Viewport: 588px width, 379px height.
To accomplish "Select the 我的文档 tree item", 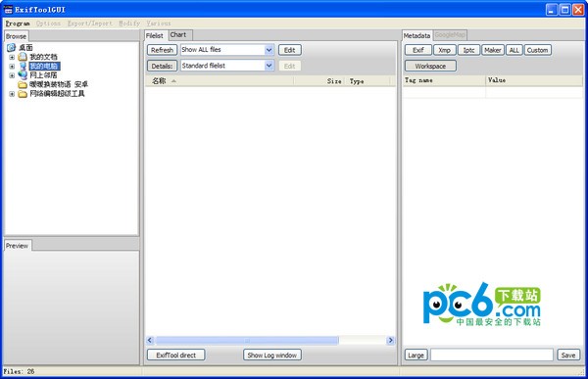I will 43,57.
